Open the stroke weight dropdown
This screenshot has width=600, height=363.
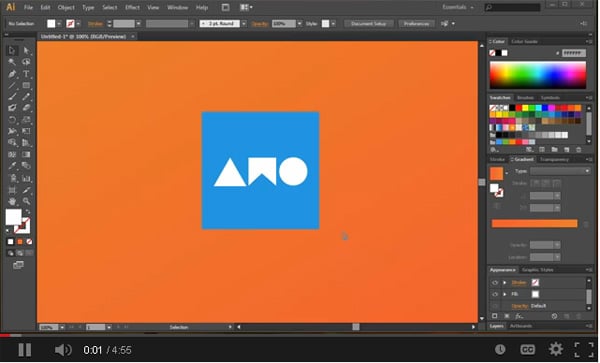coord(139,24)
